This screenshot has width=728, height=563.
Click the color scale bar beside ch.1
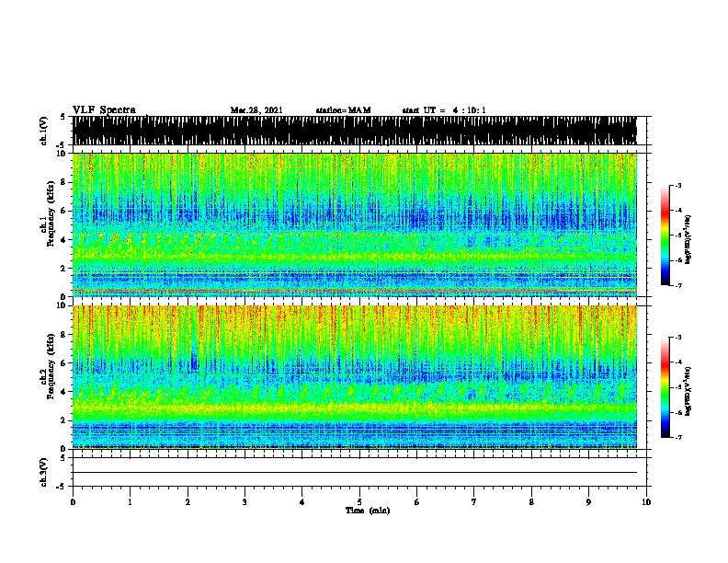[665, 236]
